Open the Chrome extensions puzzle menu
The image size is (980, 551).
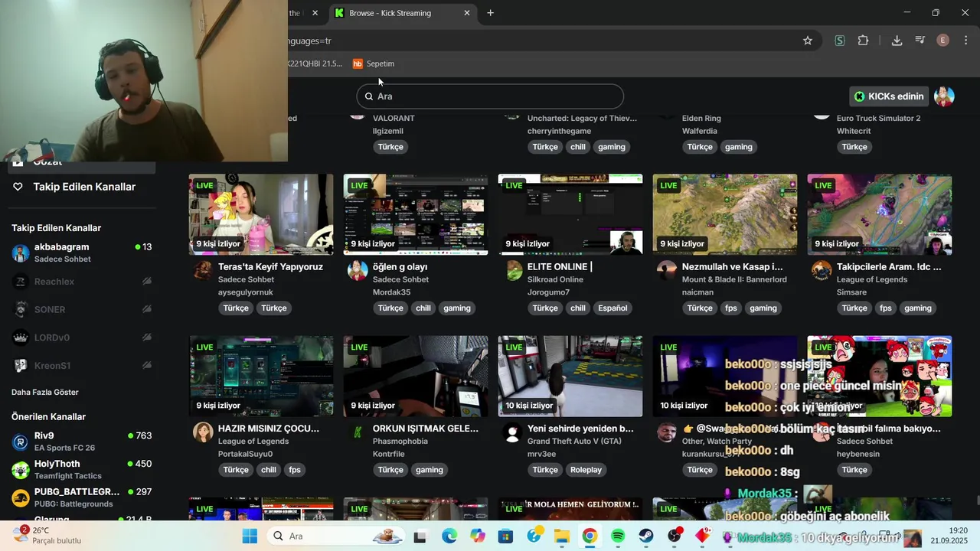click(x=863, y=41)
